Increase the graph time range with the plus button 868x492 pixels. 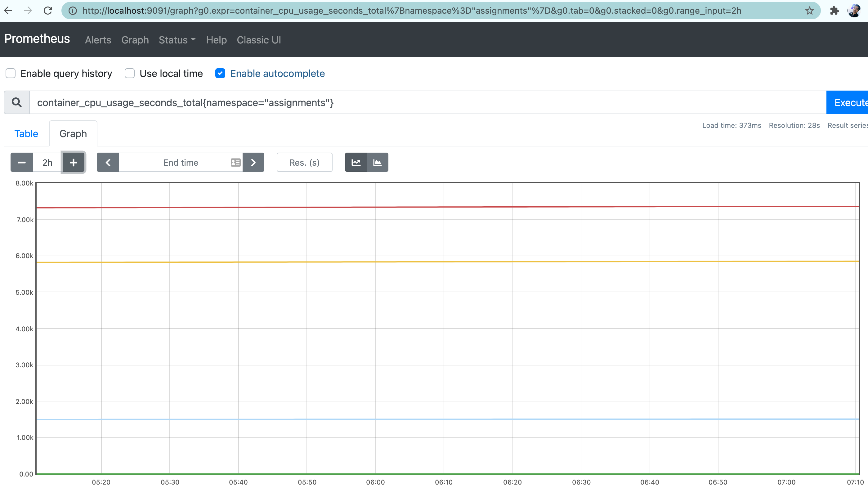tap(73, 162)
